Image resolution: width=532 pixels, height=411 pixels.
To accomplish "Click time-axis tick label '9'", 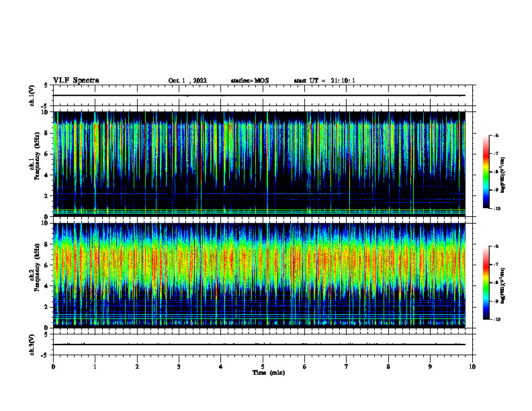I will pos(430,367).
